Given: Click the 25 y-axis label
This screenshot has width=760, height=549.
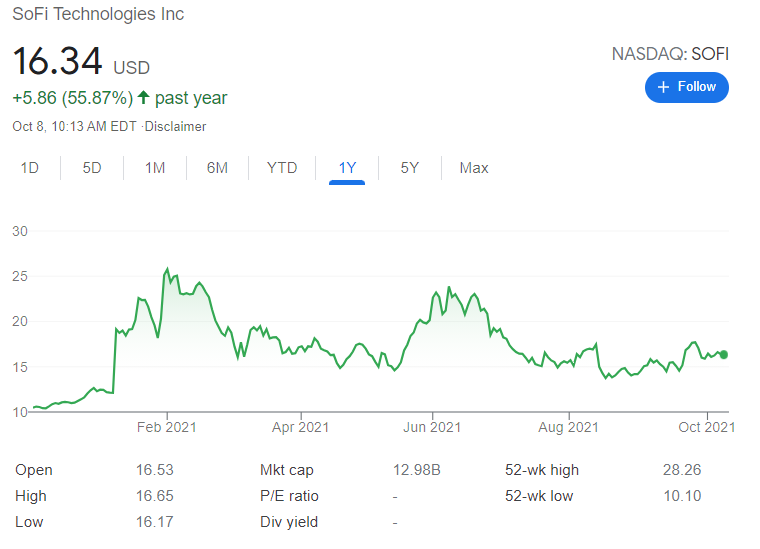Looking at the screenshot, I should (x=20, y=277).
